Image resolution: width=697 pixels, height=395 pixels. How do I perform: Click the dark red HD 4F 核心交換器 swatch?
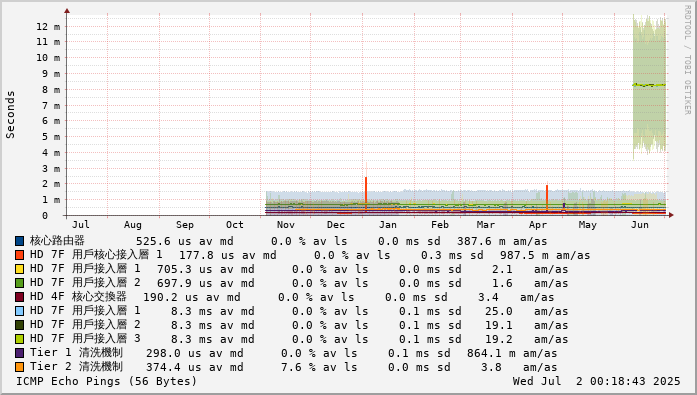[20, 297]
